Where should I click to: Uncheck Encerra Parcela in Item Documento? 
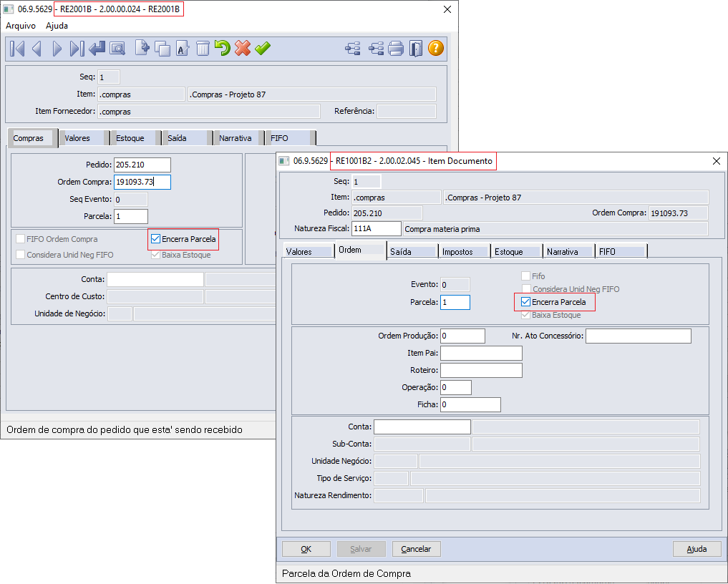[x=525, y=302]
